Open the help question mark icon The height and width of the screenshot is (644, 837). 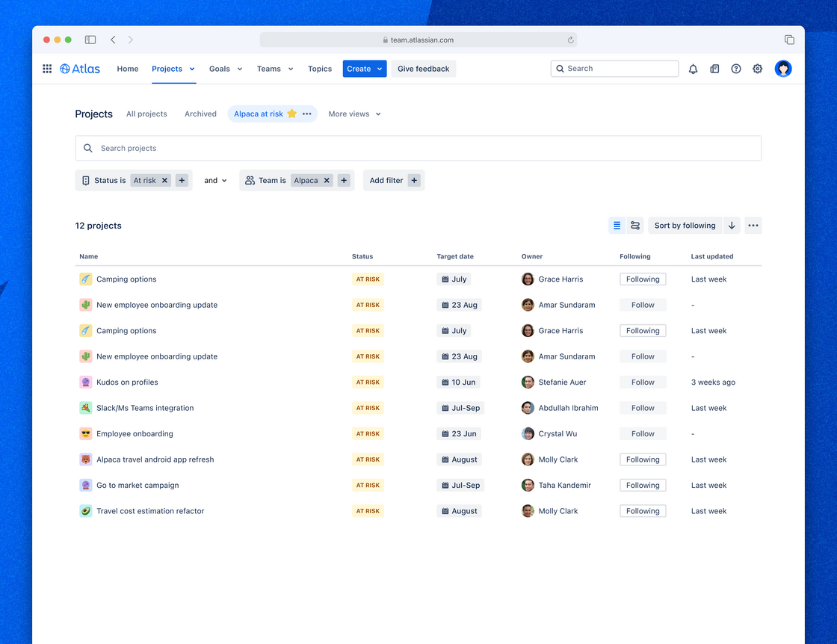tap(736, 68)
